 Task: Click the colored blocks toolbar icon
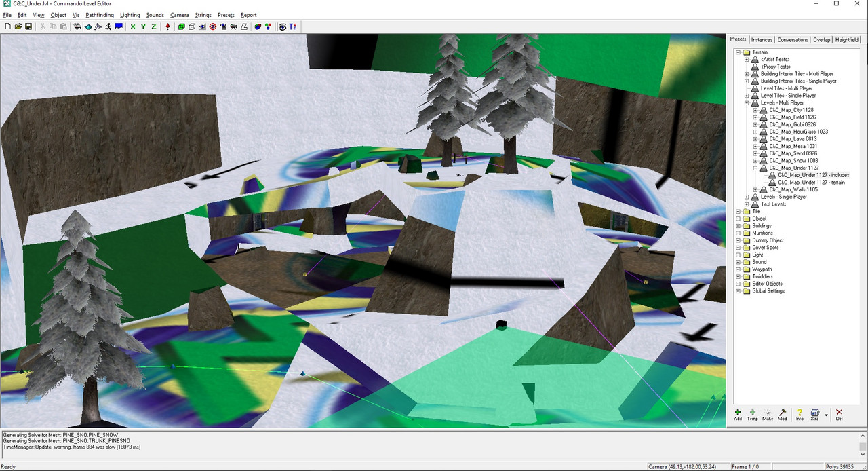pos(268,26)
